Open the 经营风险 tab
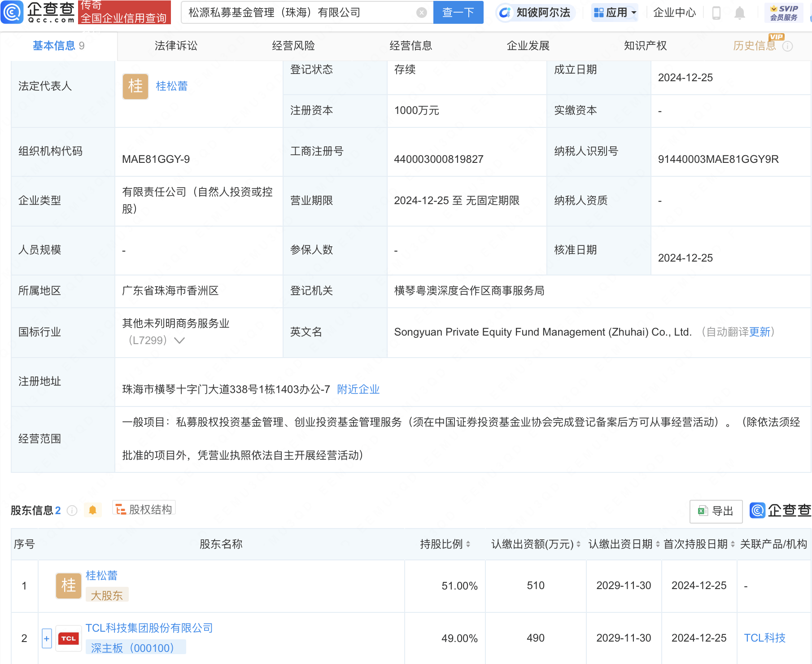This screenshot has width=812, height=664. point(293,46)
